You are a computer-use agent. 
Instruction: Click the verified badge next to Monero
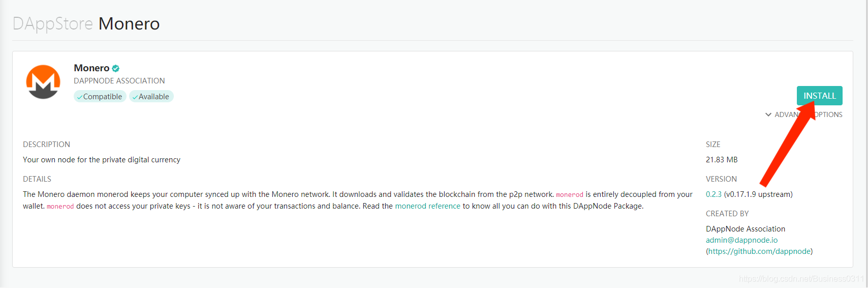(x=116, y=68)
